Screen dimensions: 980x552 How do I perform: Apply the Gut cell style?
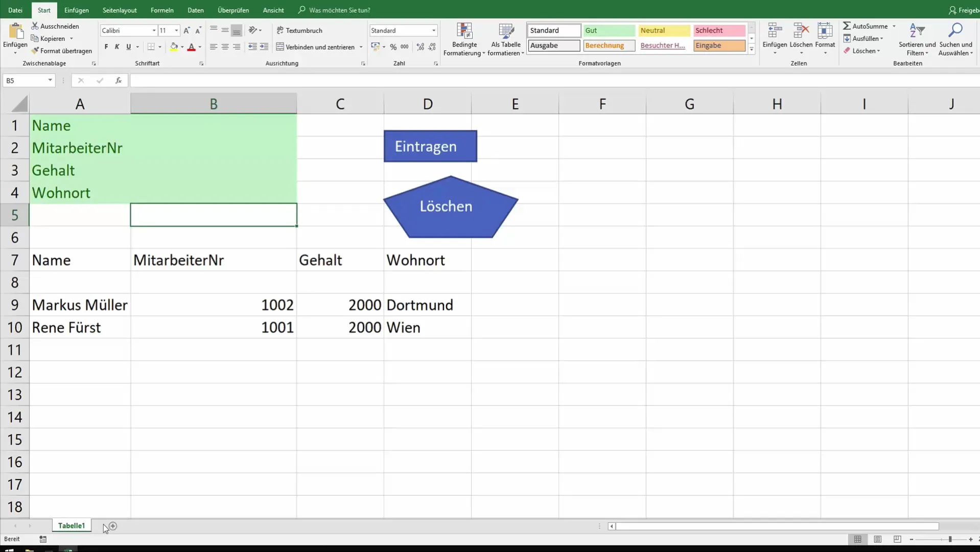coord(609,30)
